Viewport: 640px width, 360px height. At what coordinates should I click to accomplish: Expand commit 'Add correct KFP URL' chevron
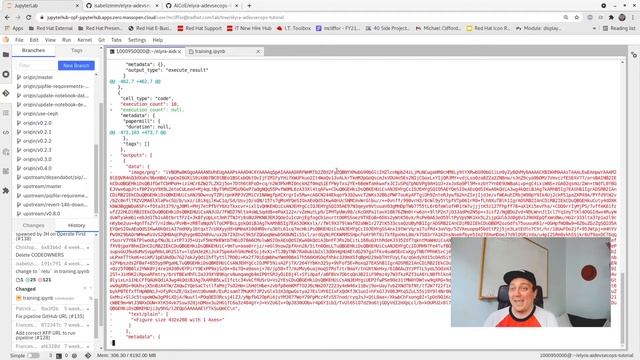pos(88,325)
